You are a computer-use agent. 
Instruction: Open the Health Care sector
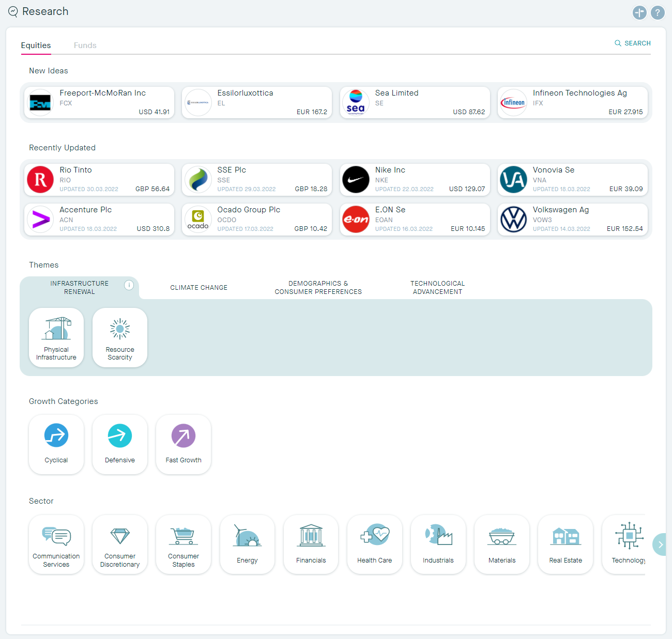click(x=375, y=544)
